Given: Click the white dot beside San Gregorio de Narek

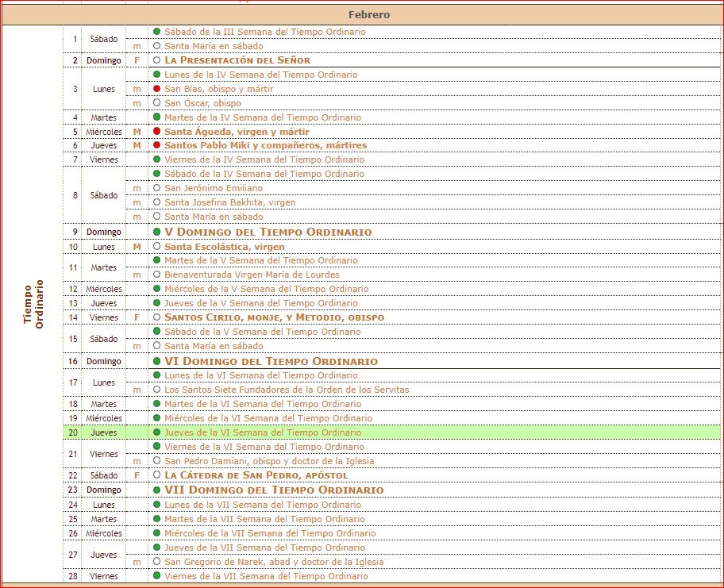Looking at the screenshot, I should point(157,562).
